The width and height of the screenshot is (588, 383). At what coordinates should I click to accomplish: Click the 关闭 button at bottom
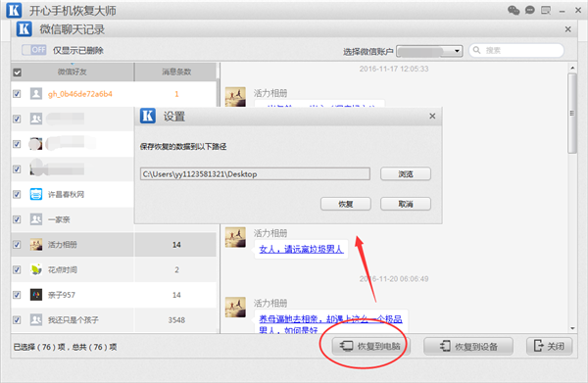pos(549,346)
